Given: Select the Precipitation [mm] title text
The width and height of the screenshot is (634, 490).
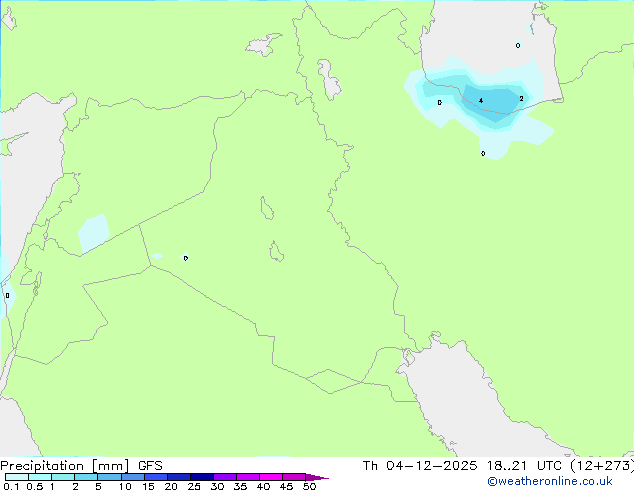Looking at the screenshot, I should point(65,466).
